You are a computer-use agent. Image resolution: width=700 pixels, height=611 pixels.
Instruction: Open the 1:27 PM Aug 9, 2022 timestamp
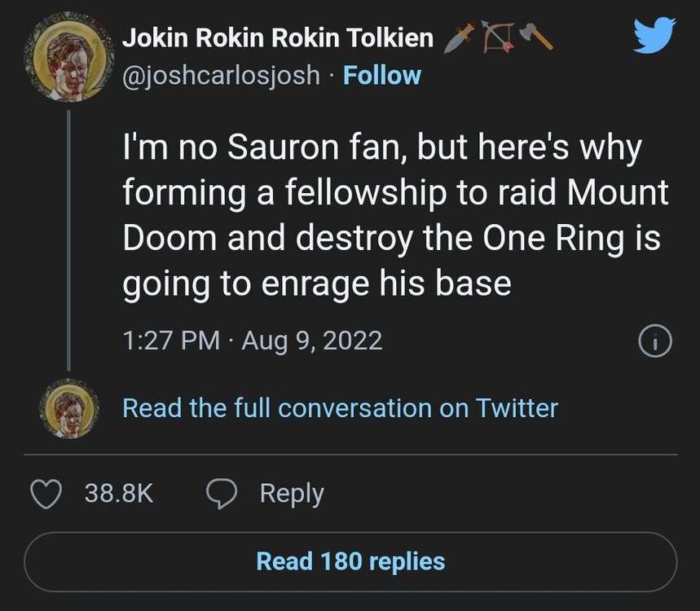click(x=252, y=340)
